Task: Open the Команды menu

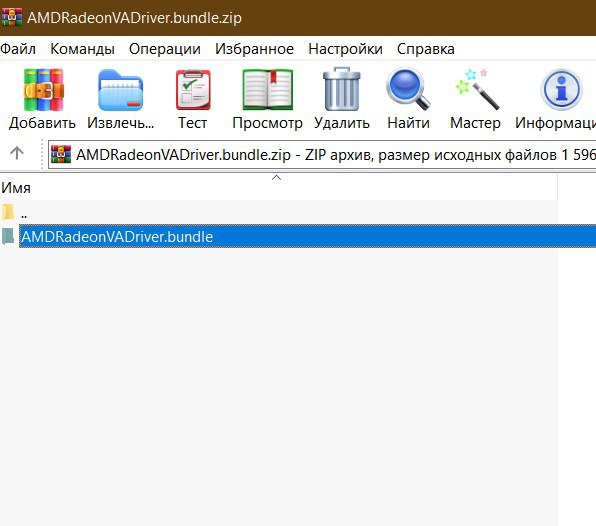Action: tap(82, 49)
